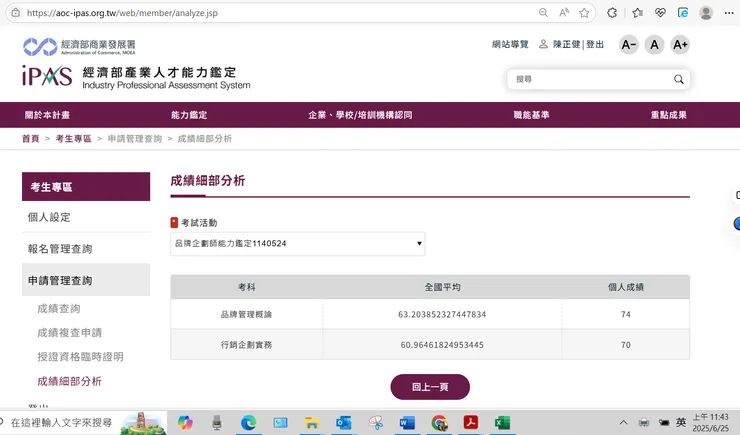
Task: Open 成績細部分析 sidebar link
Action: (x=69, y=381)
